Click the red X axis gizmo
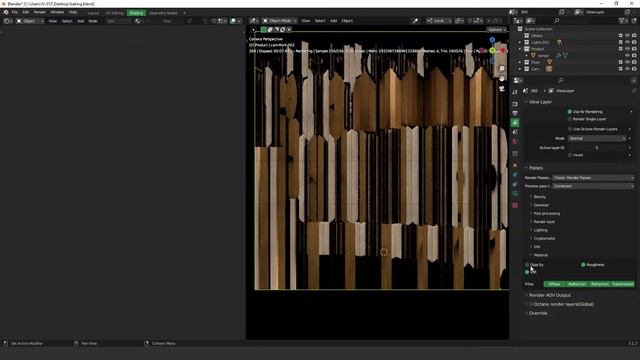Viewport: 640px width, 360px height. pyautogui.click(x=503, y=51)
